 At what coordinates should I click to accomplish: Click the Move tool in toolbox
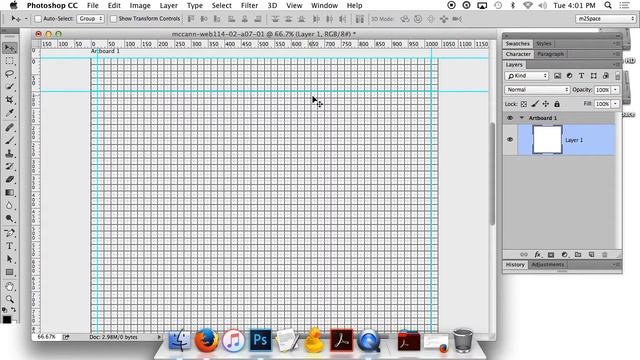[9, 48]
